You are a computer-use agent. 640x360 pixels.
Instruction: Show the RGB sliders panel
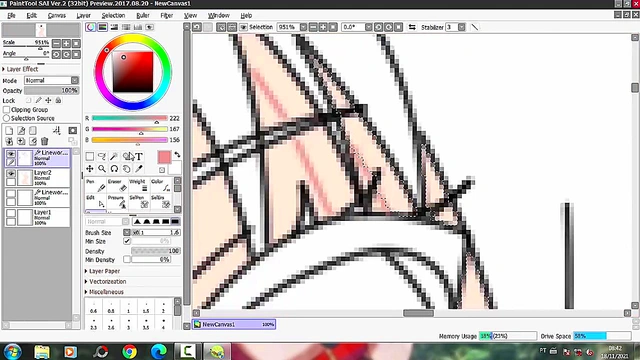point(102,27)
